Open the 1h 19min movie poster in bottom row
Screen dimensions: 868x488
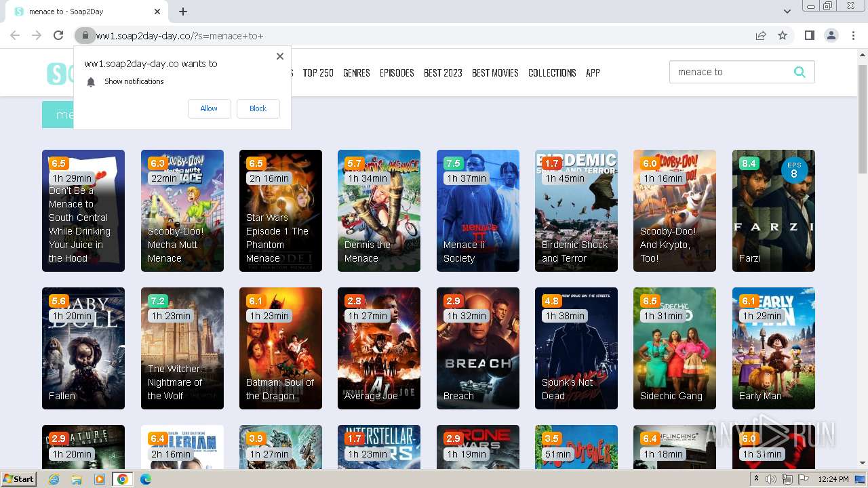[x=478, y=447]
